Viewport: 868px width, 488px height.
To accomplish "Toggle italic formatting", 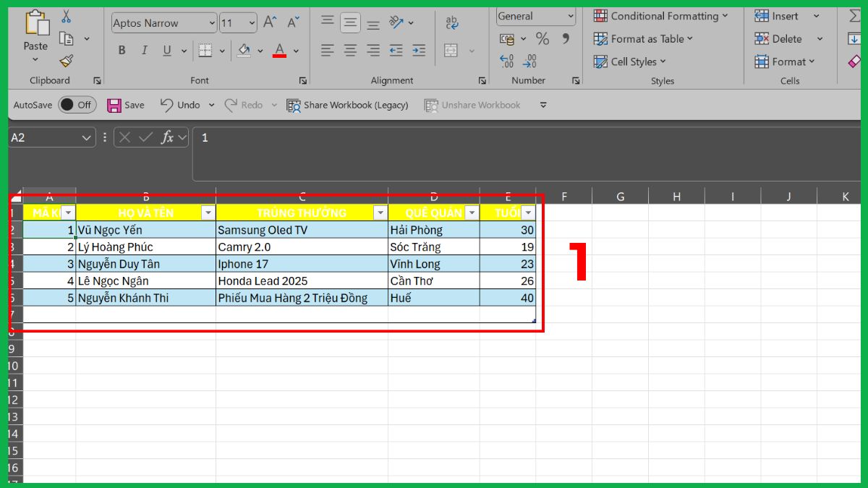I will pyautogui.click(x=143, y=50).
